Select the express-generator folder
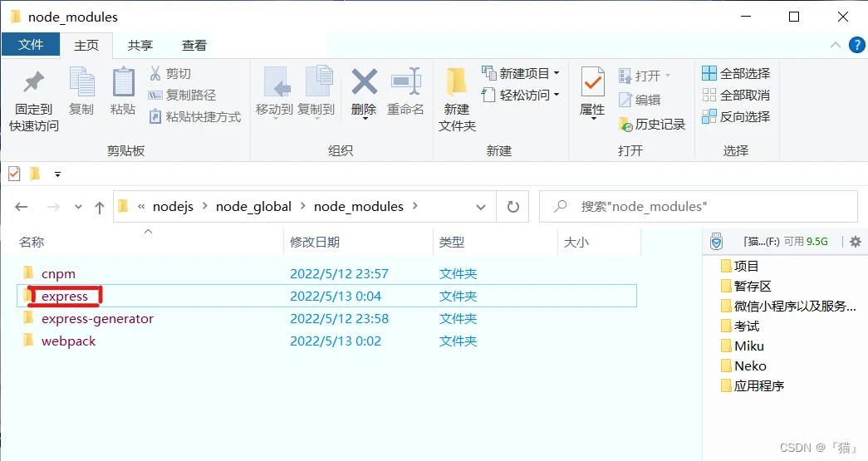The width and height of the screenshot is (868, 461). click(x=97, y=319)
